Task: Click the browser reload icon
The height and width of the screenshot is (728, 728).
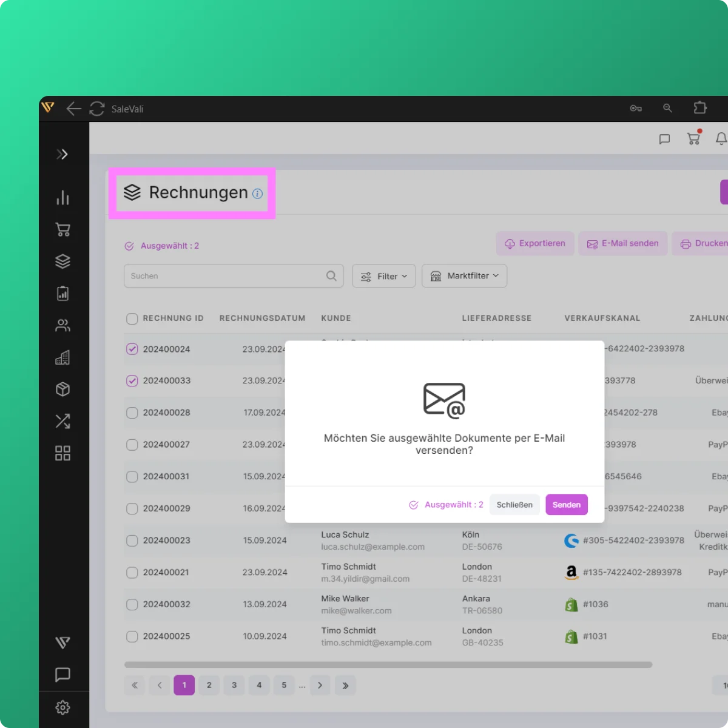Action: pos(97,109)
